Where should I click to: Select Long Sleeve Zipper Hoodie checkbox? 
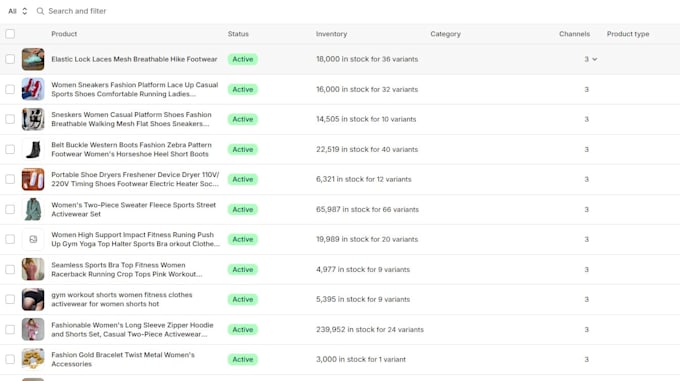click(10, 329)
